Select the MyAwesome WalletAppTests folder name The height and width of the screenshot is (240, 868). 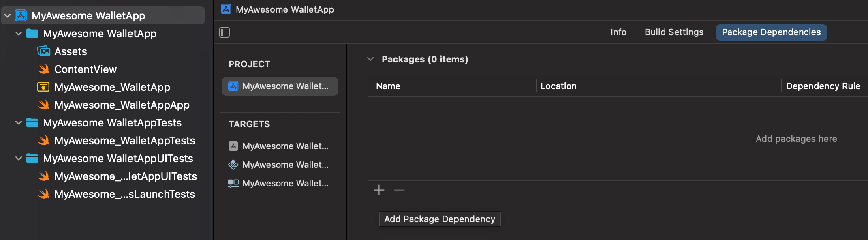pos(112,123)
